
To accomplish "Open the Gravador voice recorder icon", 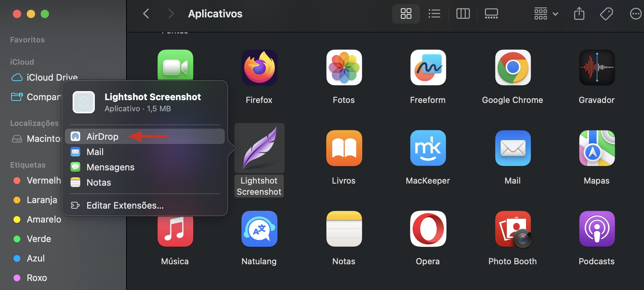I will pyautogui.click(x=597, y=67).
